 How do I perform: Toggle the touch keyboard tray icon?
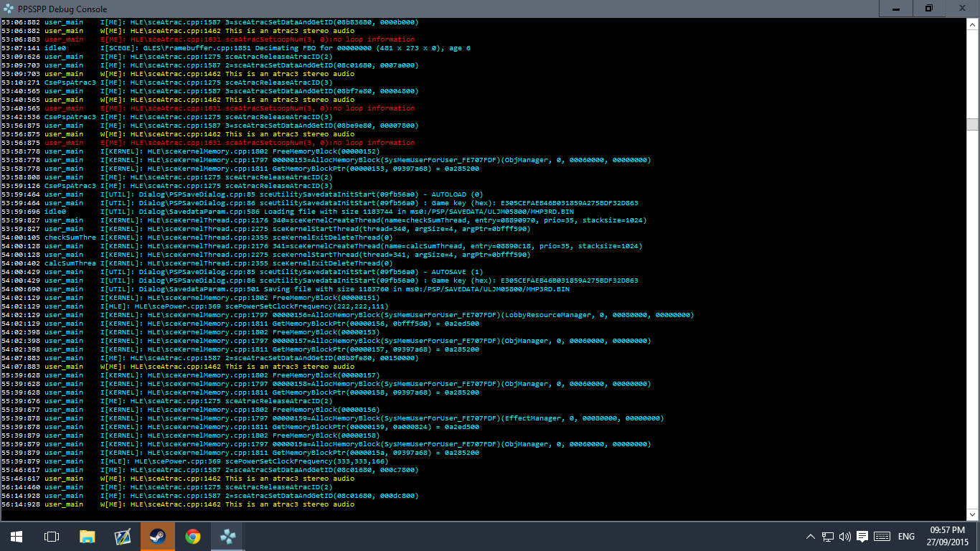[882, 536]
